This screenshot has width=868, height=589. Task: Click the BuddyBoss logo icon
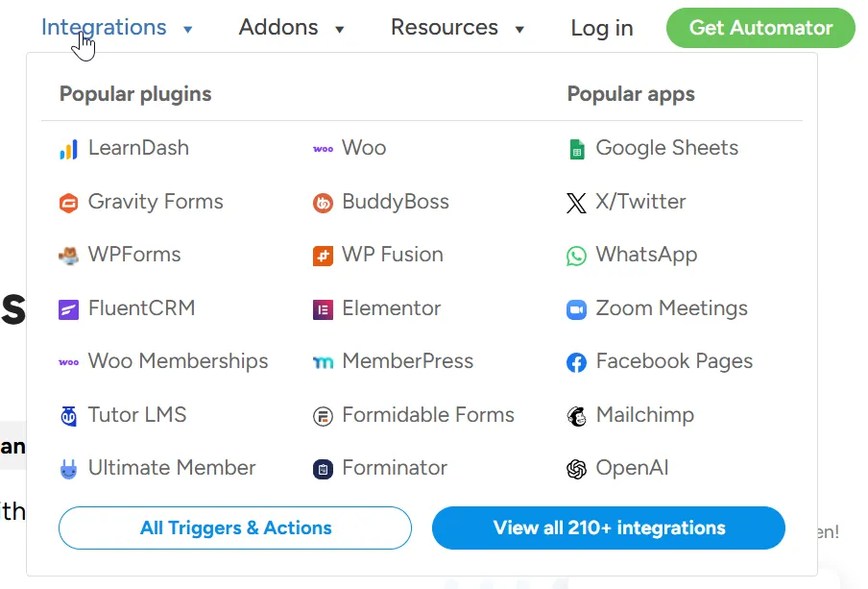323,203
